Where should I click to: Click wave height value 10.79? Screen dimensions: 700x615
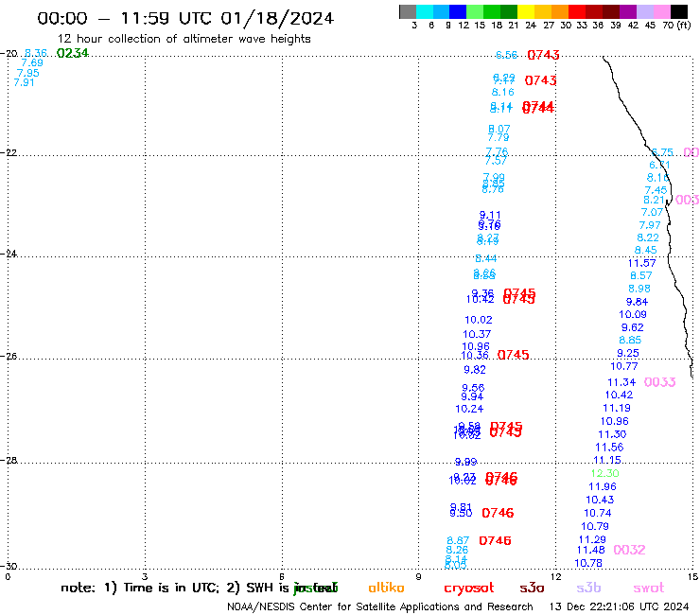[x=595, y=527]
